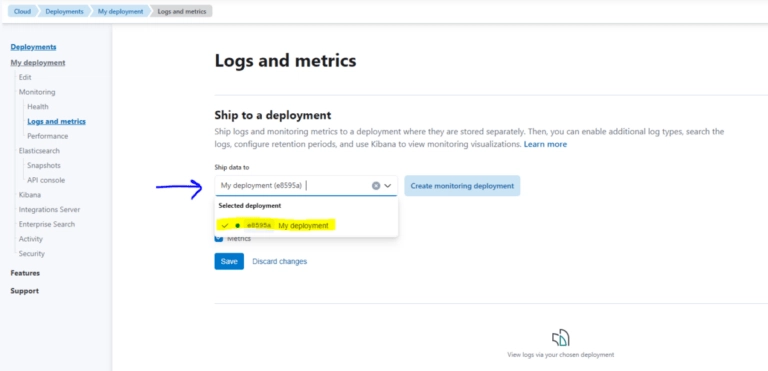Viewport: 768px width, 371px height.
Task: Go to Deployments breadcrumb
Action: (64, 11)
